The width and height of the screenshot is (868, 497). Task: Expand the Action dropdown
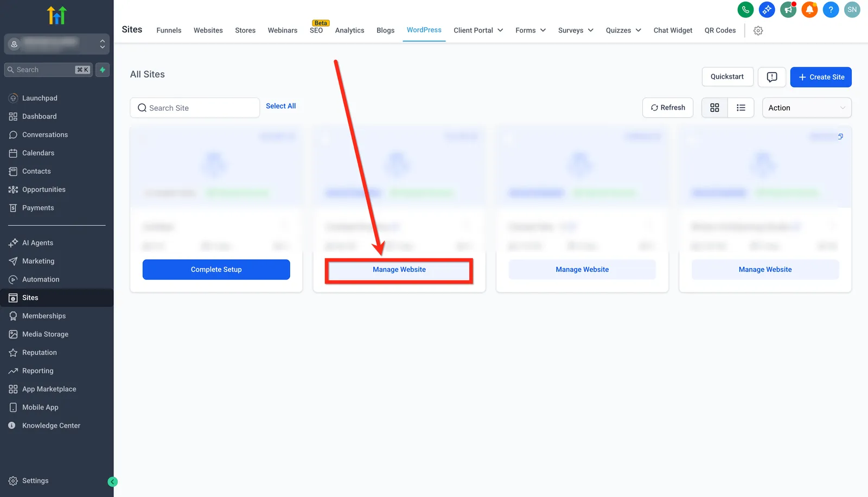[807, 107]
